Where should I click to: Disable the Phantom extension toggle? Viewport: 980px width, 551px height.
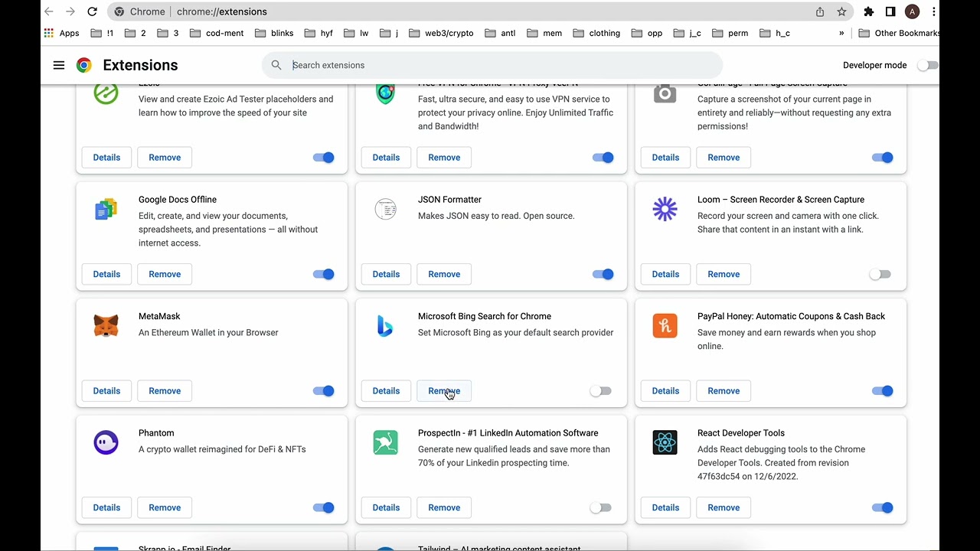(323, 507)
